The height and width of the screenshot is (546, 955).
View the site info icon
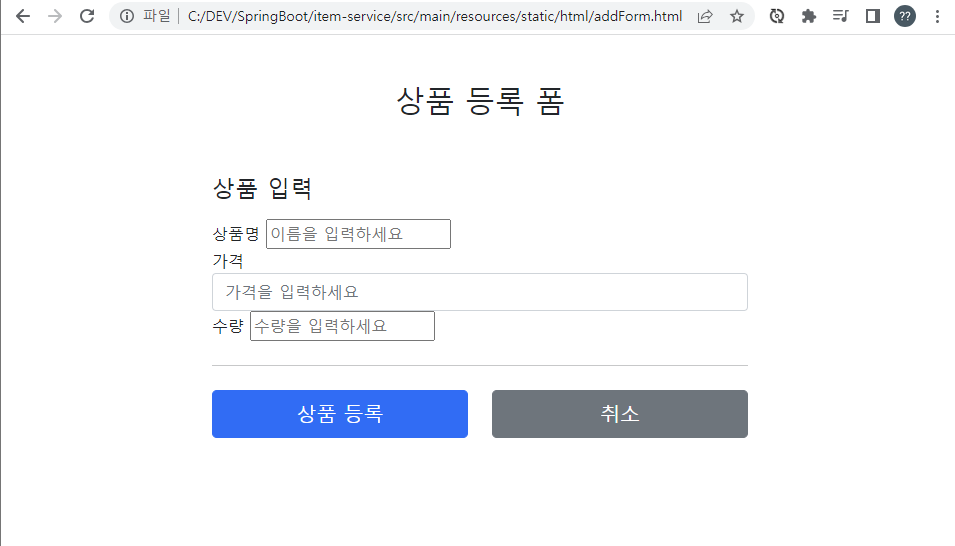point(127,16)
